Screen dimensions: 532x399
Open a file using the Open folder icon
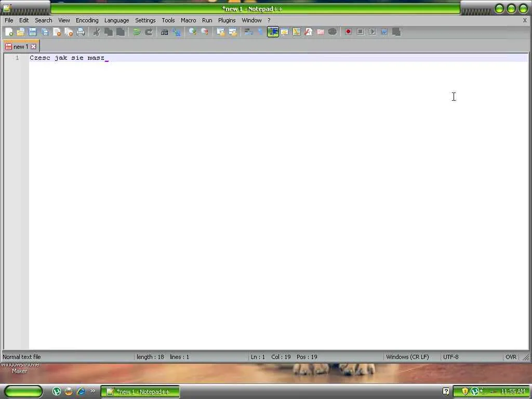pyautogui.click(x=21, y=32)
